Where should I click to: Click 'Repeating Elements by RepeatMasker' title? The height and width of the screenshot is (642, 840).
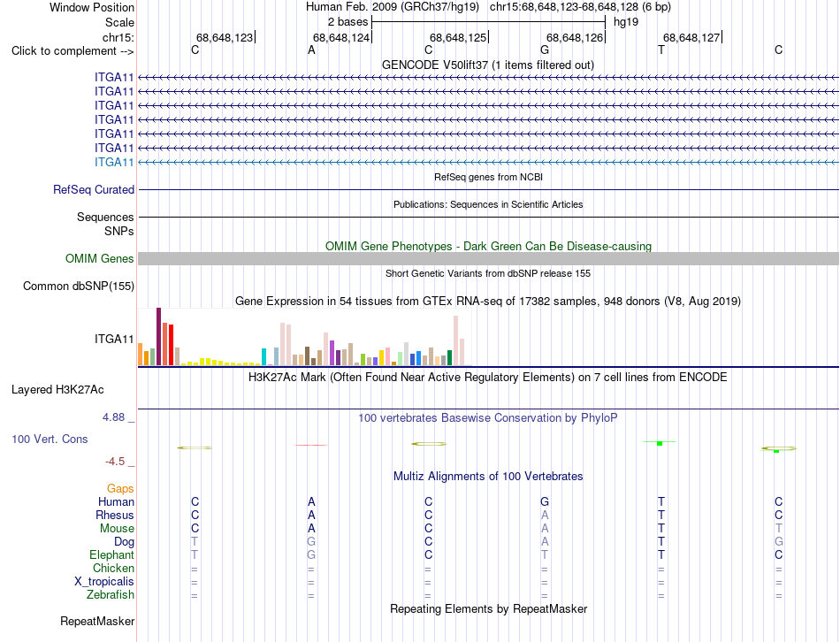tap(489, 608)
